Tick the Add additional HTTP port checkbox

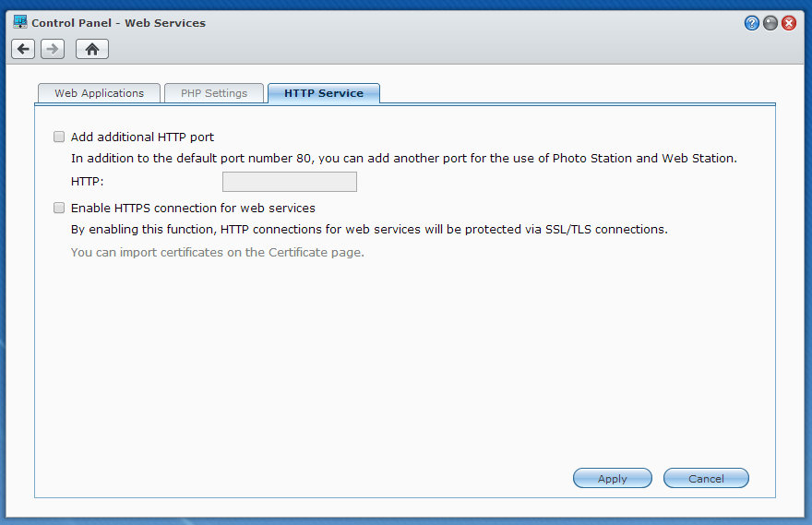(x=59, y=137)
